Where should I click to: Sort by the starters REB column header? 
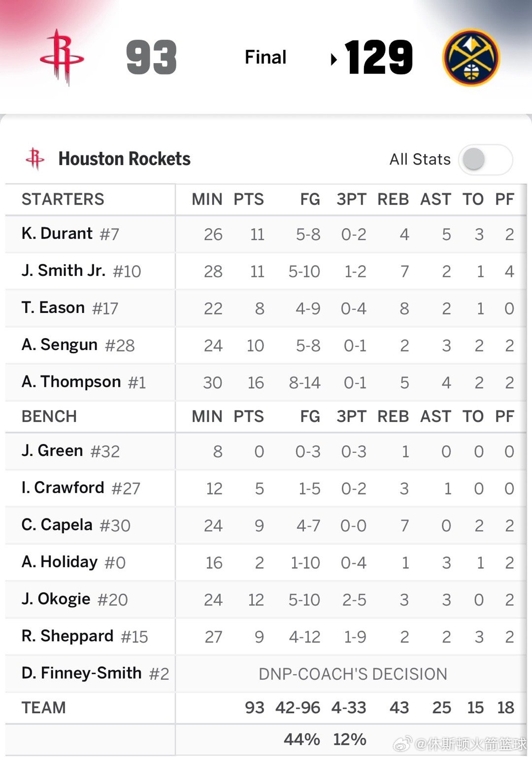point(393,199)
